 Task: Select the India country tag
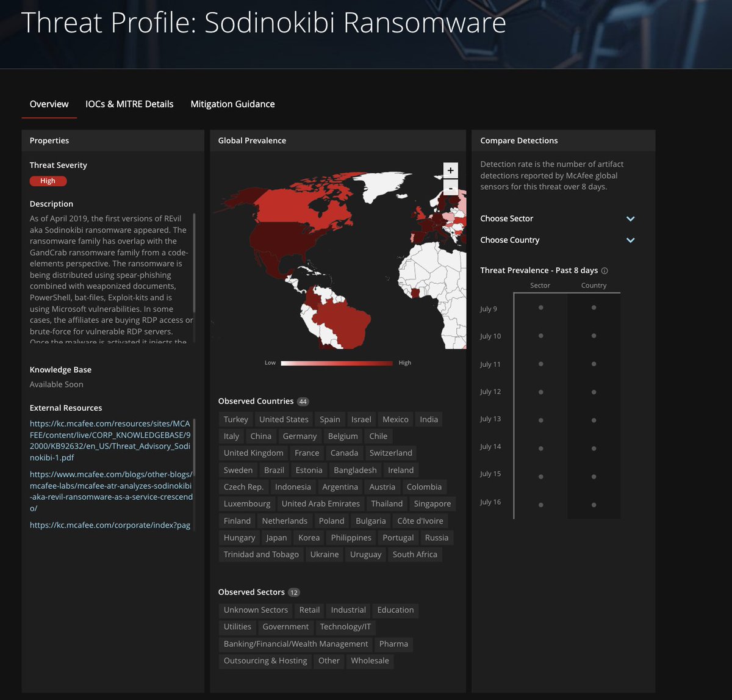[429, 419]
